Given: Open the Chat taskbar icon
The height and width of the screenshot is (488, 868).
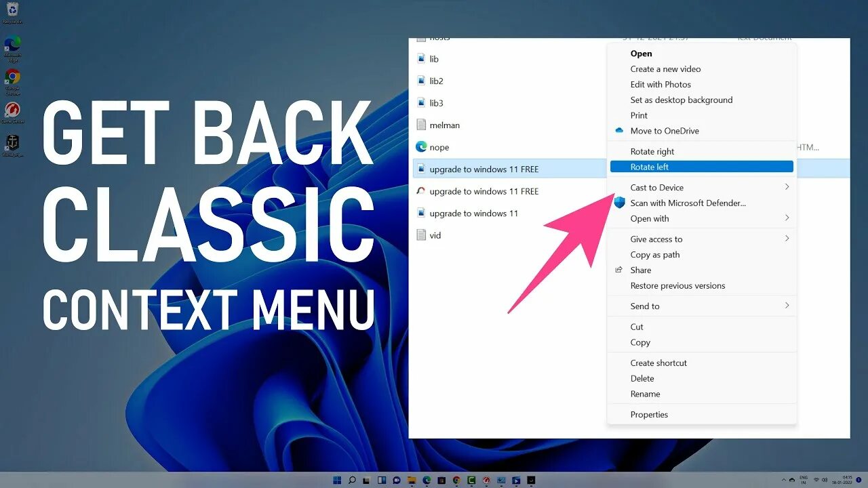Looking at the screenshot, I should pyautogui.click(x=397, y=480).
